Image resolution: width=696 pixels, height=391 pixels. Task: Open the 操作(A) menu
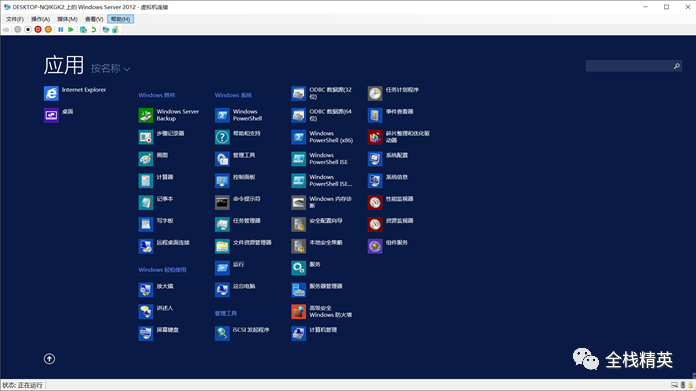click(x=40, y=19)
